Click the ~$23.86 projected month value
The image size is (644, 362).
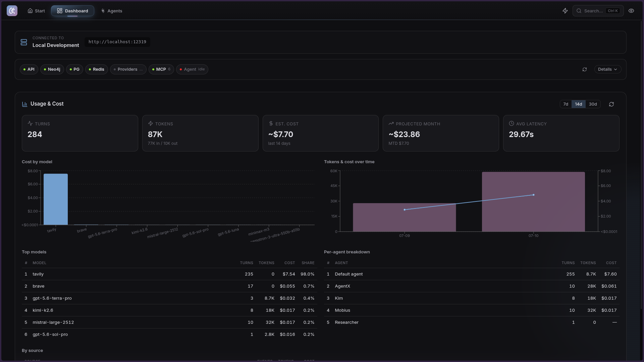pos(404,134)
